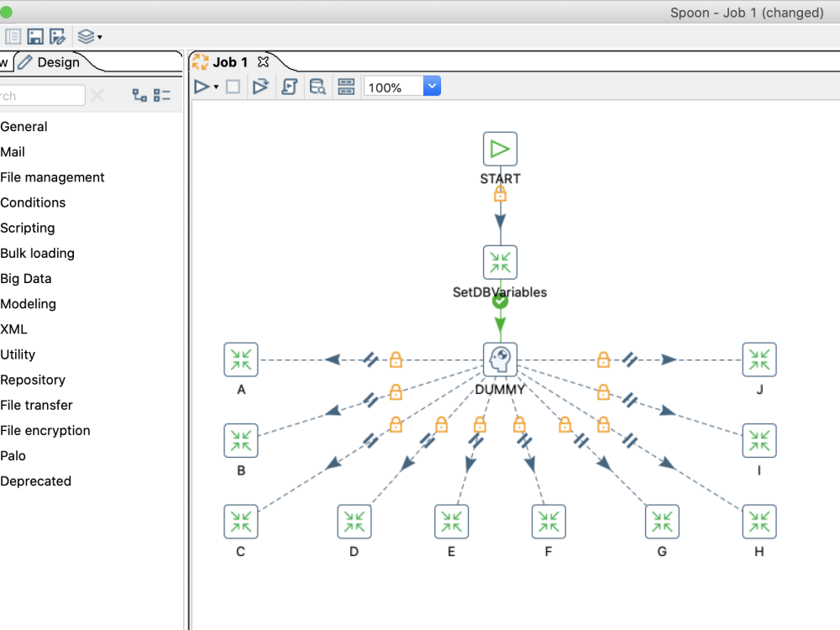Open the database explorer icon
Screen dimensions: 840x630
coord(318,86)
